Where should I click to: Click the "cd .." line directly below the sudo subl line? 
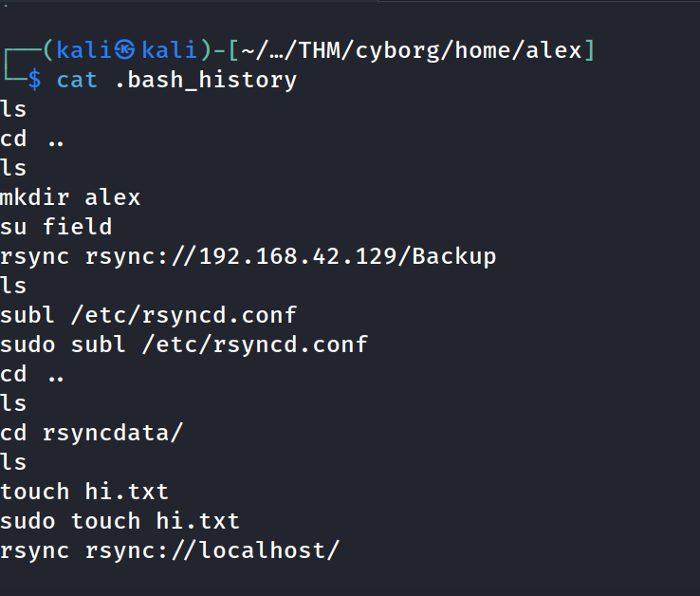(x=33, y=374)
